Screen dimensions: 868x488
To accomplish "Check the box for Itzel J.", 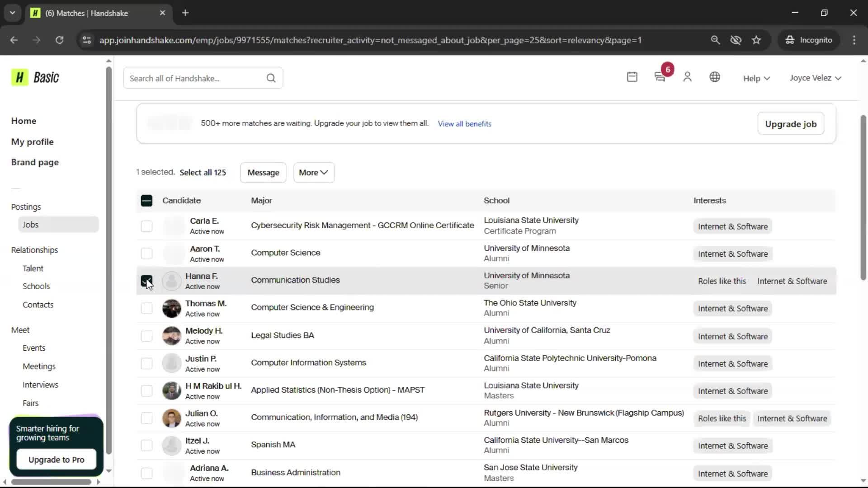I will pyautogui.click(x=146, y=446).
